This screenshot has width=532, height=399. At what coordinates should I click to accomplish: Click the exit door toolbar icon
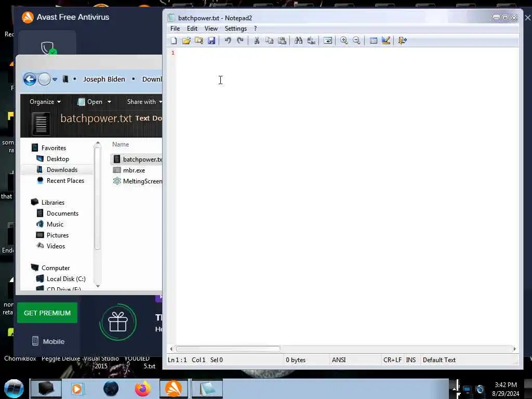[403, 41]
